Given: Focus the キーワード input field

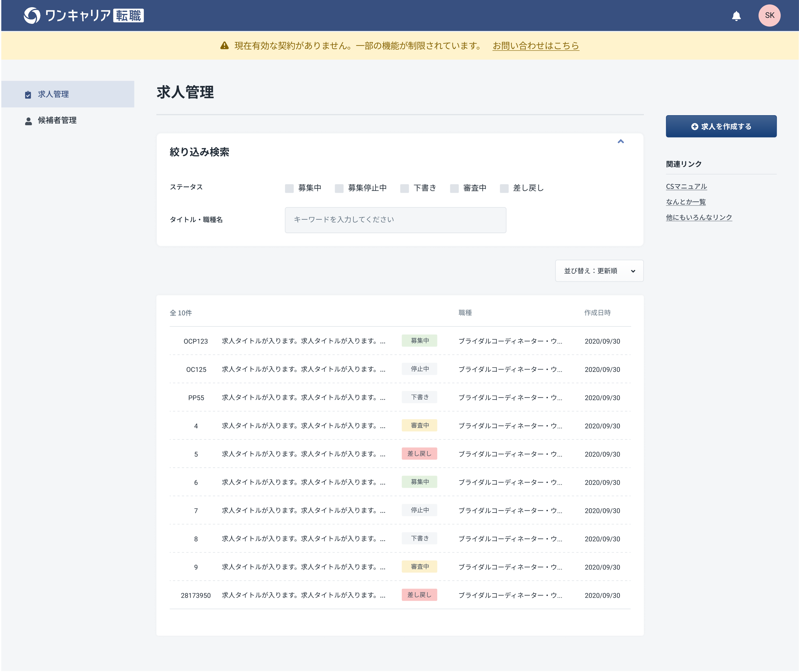Looking at the screenshot, I should pos(395,220).
